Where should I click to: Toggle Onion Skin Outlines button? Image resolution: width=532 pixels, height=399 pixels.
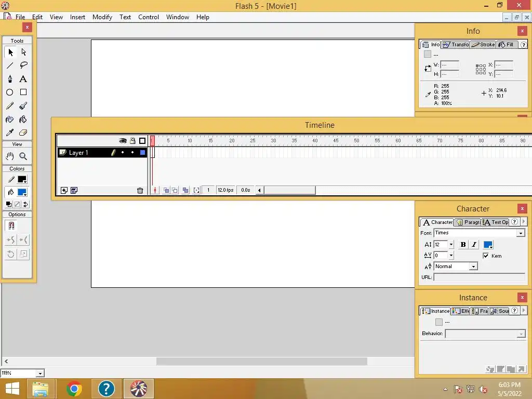point(175,190)
